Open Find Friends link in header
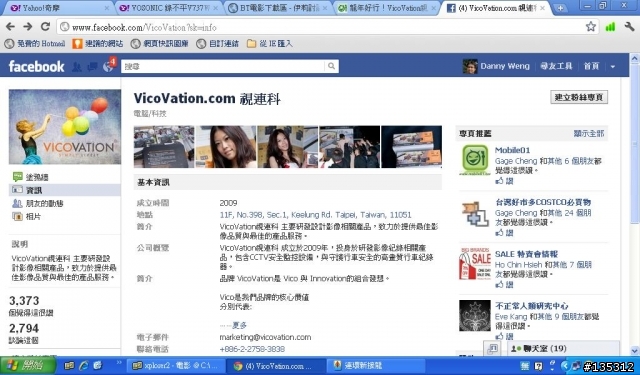 [x=556, y=66]
